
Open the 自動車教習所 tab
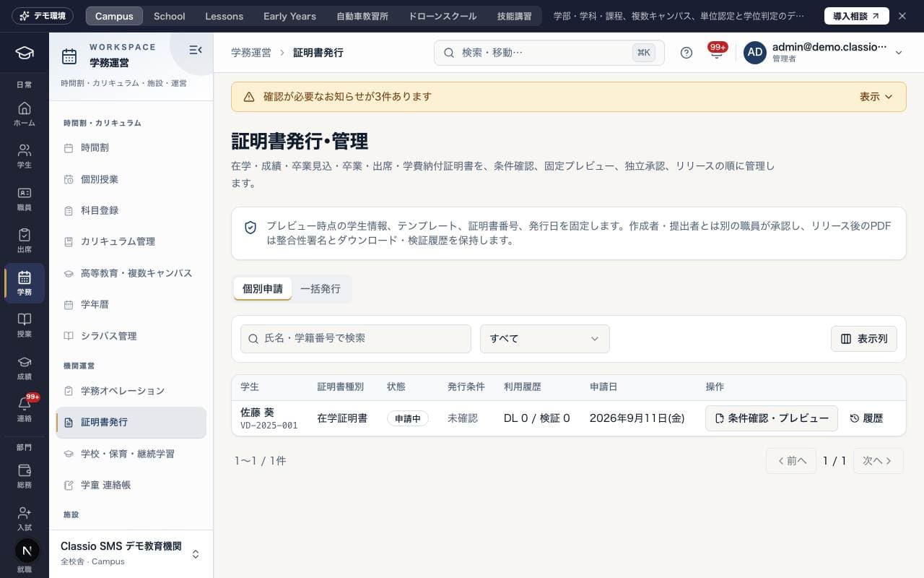click(x=362, y=16)
